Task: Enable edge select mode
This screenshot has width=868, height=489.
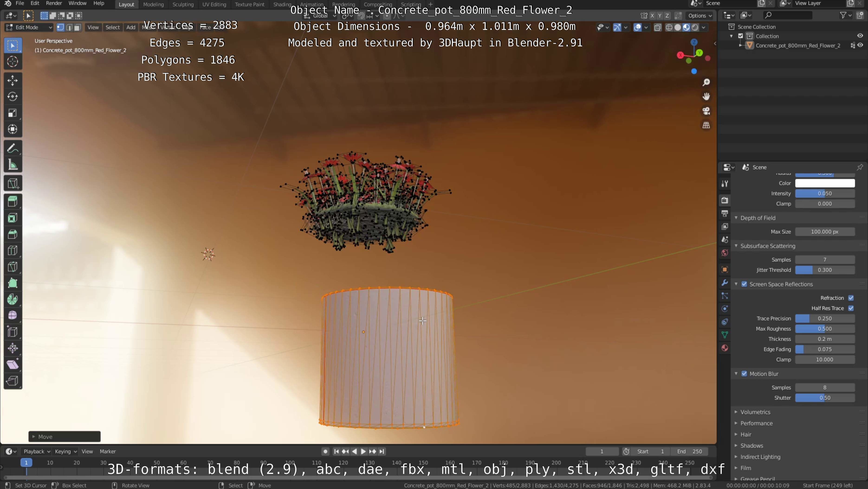Action: point(69,27)
